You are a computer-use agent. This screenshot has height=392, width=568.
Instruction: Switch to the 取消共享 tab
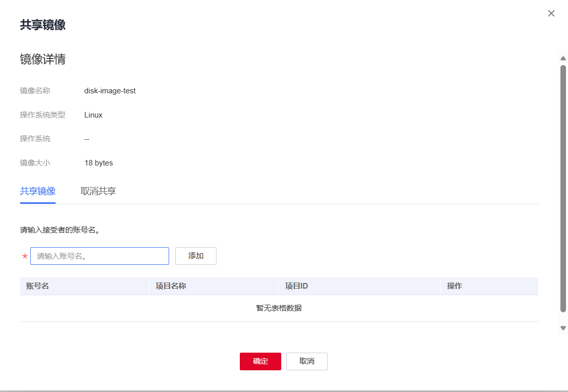[x=98, y=191]
